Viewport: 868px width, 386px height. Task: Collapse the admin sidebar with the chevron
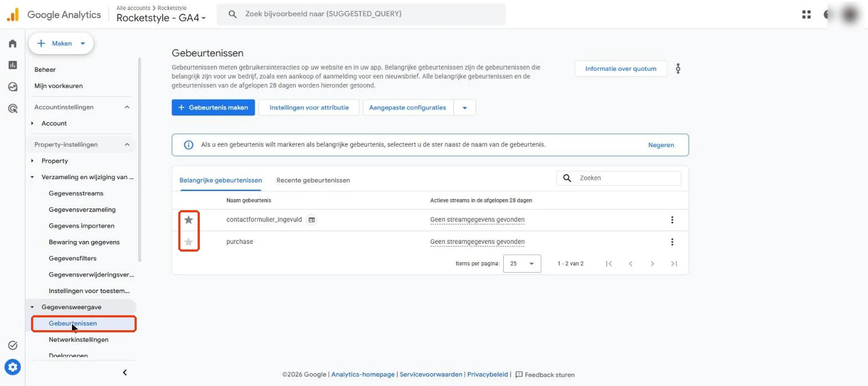125,372
